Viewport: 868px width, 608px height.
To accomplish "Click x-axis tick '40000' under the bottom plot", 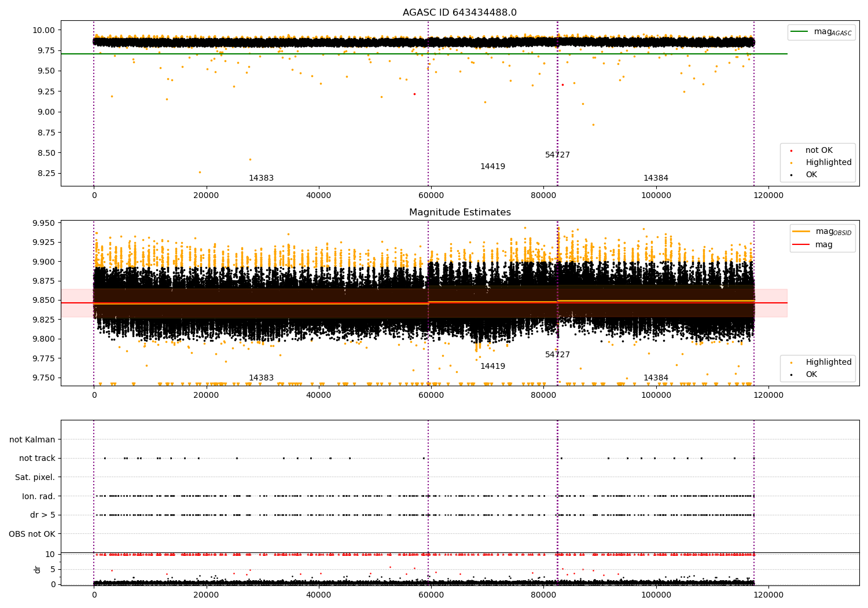I will tap(319, 595).
